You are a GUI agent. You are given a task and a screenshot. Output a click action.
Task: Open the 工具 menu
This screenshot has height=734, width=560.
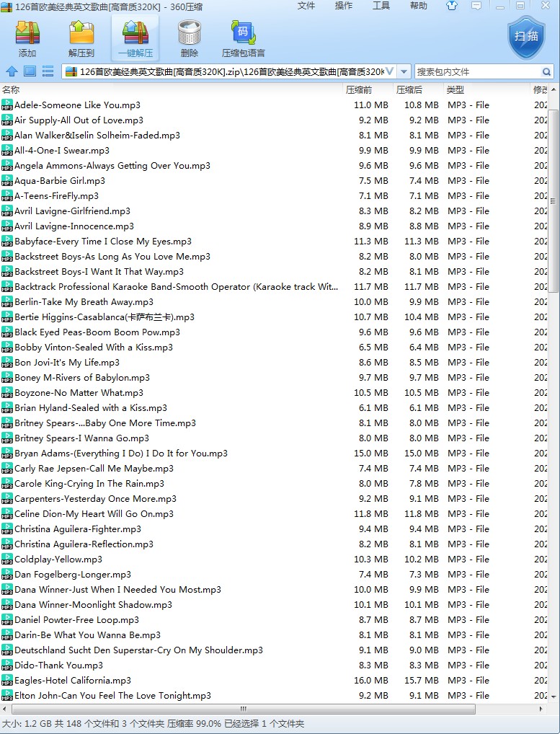(x=381, y=6)
